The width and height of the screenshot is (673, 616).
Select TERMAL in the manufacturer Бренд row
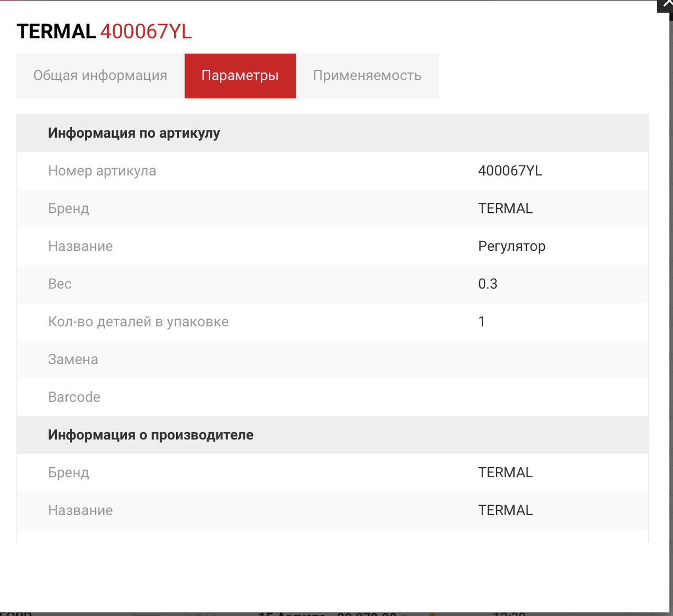(505, 473)
